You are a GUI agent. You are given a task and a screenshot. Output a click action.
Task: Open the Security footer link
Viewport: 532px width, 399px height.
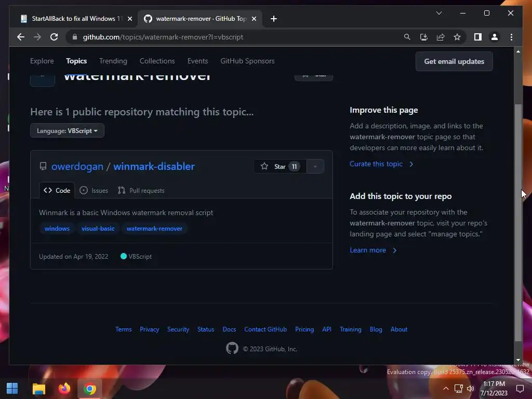coord(178,329)
